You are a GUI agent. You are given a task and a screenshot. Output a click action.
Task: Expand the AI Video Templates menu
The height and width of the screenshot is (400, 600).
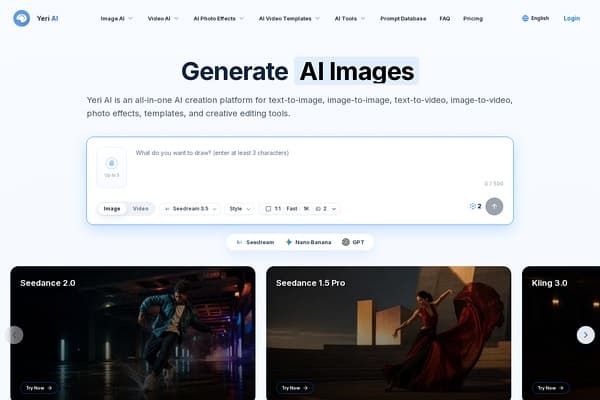point(289,18)
